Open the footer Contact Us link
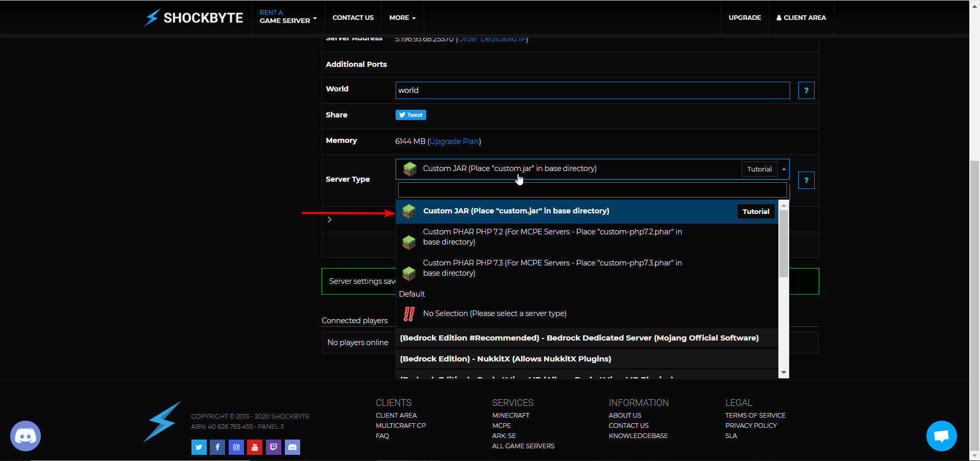Screen dimensions: 980x461 click(x=628, y=426)
